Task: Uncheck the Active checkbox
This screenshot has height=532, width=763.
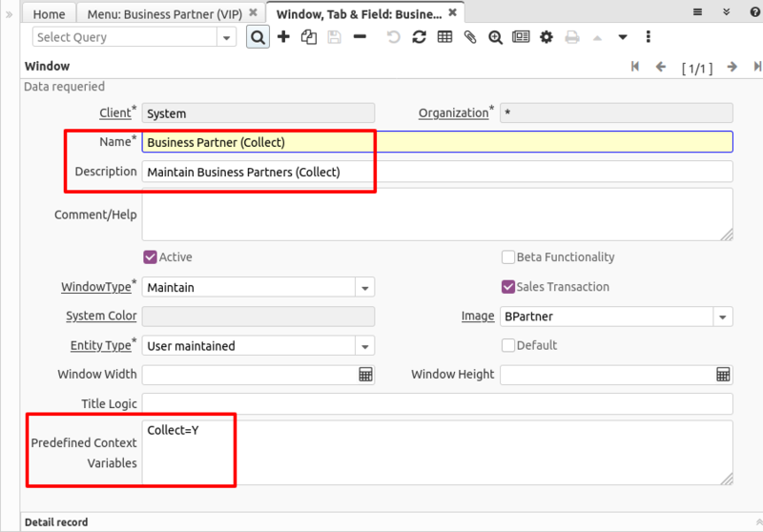Action: click(x=150, y=257)
